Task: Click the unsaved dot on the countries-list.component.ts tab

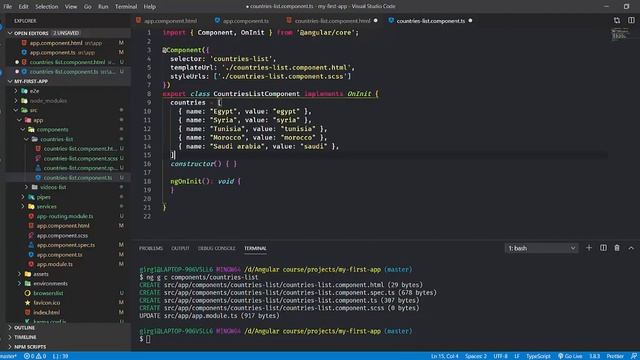Action: pyautogui.click(x=470, y=20)
